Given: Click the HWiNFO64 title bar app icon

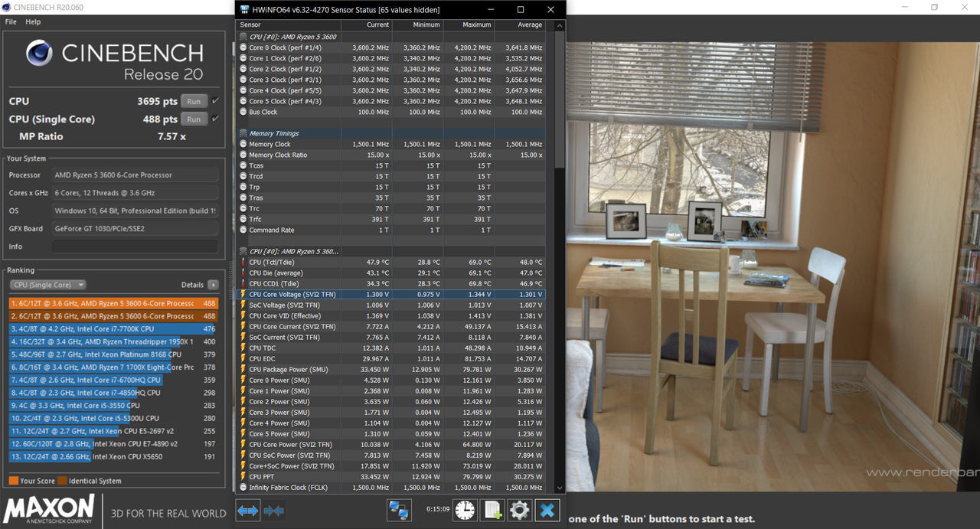Looking at the screenshot, I should click(x=244, y=10).
